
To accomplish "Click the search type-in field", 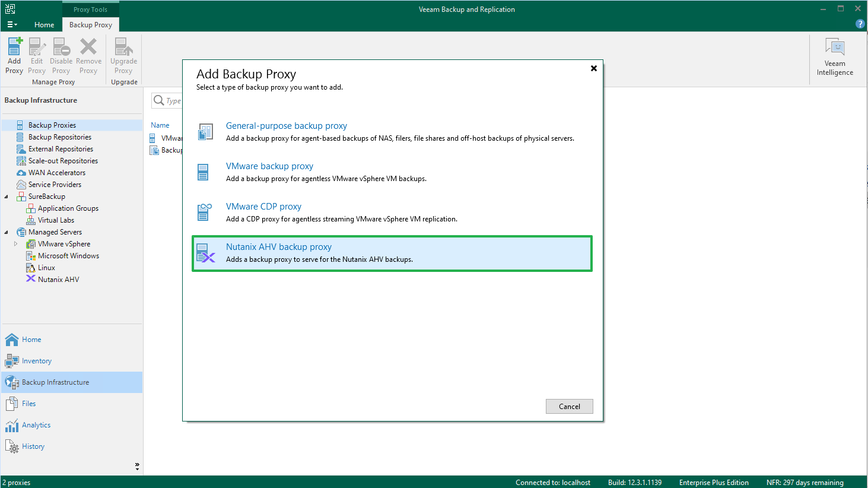I will tap(167, 101).
